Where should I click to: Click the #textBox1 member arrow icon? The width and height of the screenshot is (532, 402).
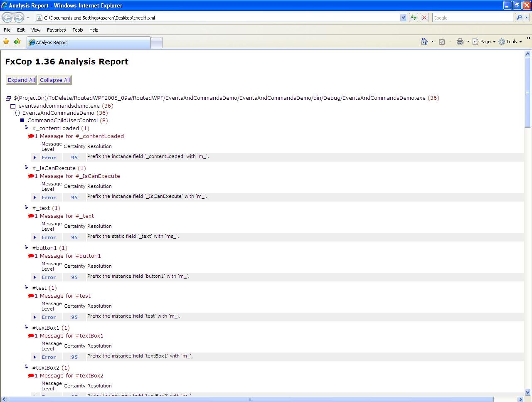pyautogui.click(x=27, y=327)
